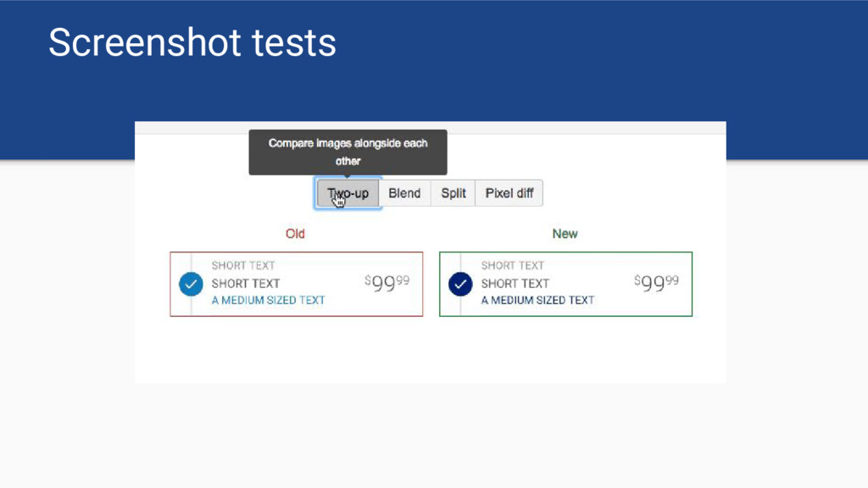
Task: Click the $99.99 price in the Old image
Action: (x=387, y=283)
